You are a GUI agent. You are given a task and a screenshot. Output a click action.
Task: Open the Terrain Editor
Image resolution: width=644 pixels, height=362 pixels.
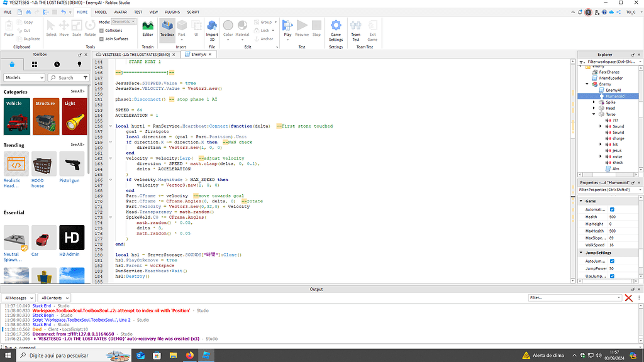click(x=147, y=28)
